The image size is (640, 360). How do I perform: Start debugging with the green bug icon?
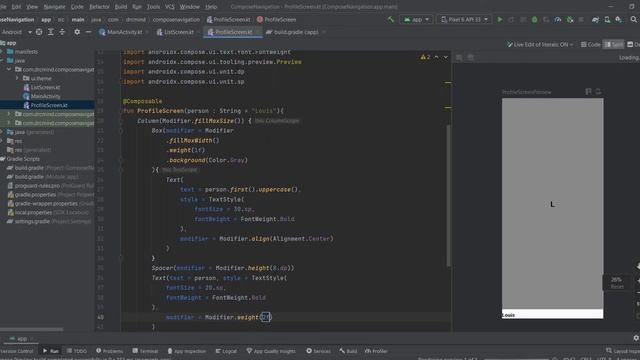(x=534, y=19)
